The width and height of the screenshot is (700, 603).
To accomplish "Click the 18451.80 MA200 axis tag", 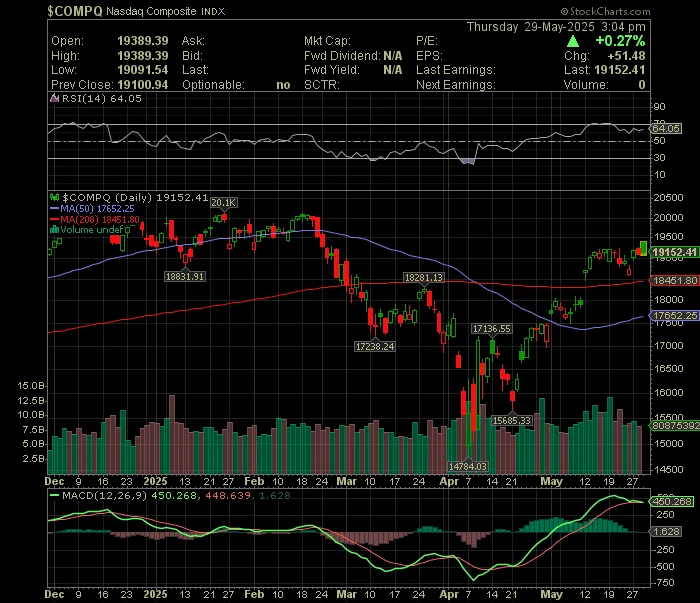I will (674, 280).
